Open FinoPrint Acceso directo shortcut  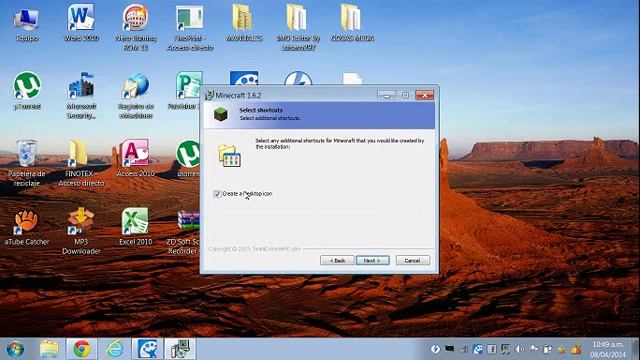[190, 28]
